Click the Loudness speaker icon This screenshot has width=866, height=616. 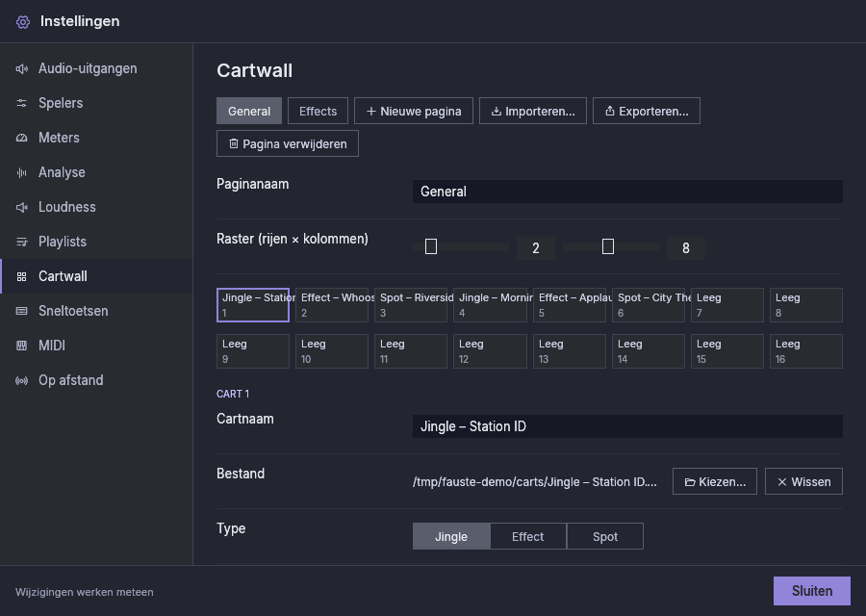pos(21,207)
